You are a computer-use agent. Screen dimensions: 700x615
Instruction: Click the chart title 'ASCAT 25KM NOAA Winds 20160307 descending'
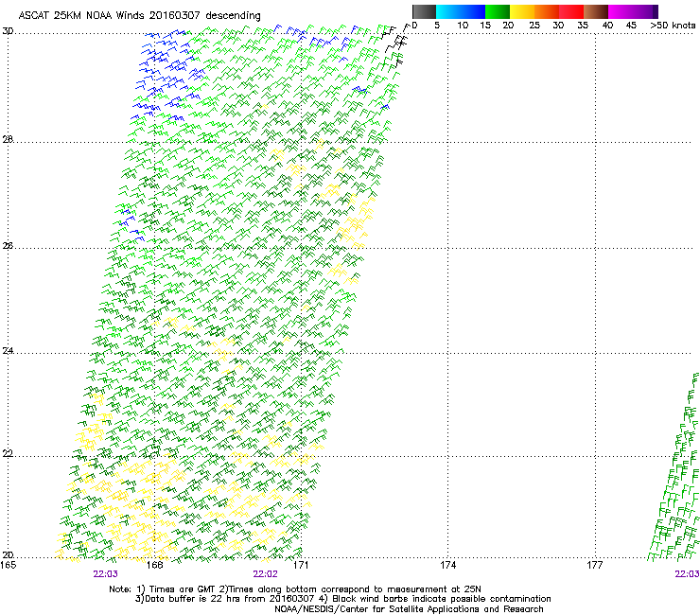pyautogui.click(x=139, y=15)
